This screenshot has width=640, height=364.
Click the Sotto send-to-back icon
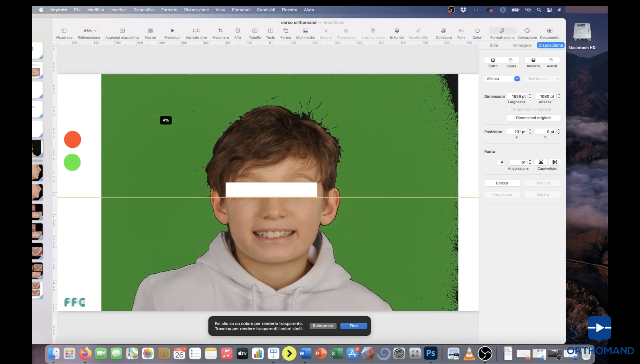(492, 60)
